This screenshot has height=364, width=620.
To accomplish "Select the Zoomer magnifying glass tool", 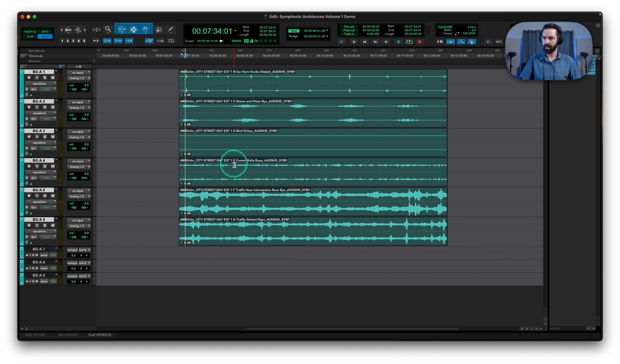I will (x=108, y=30).
